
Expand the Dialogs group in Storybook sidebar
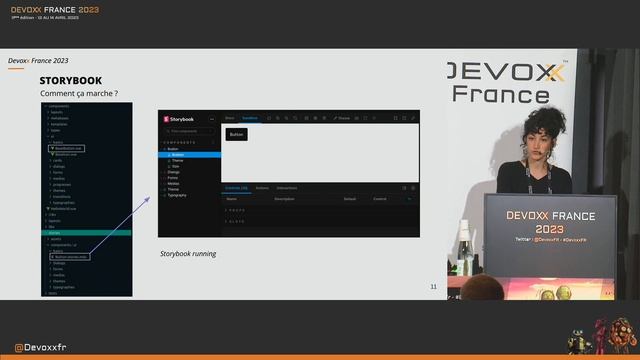[173, 172]
